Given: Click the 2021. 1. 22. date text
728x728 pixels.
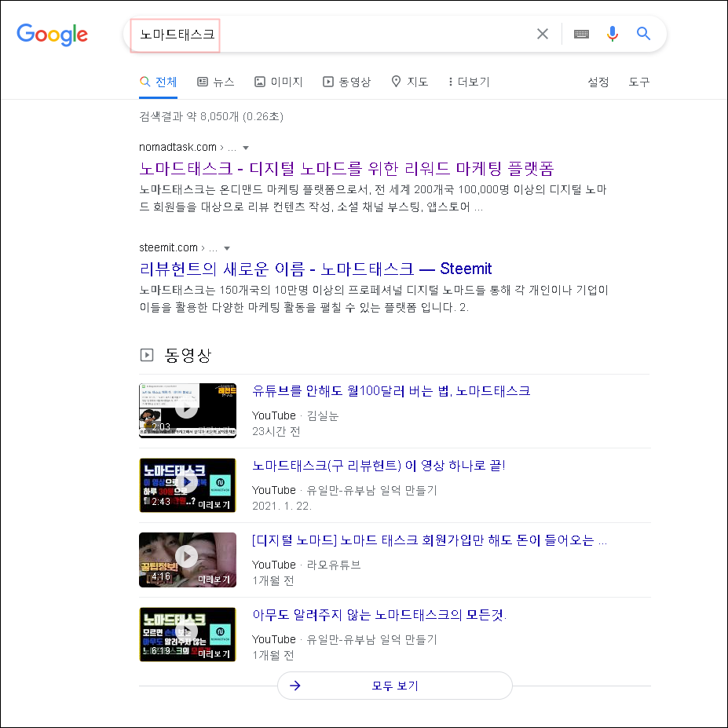Looking at the screenshot, I should click(x=282, y=506).
